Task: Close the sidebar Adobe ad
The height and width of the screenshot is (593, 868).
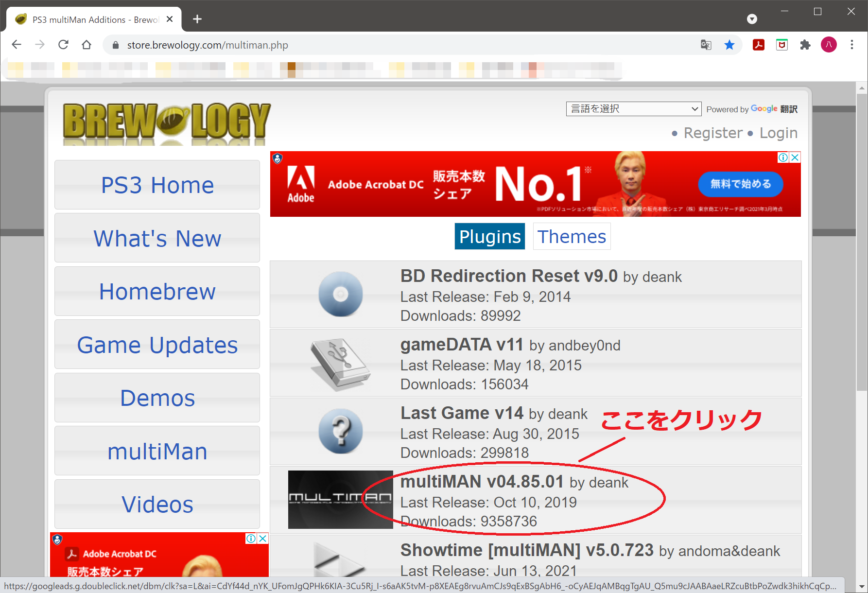Action: [262, 538]
